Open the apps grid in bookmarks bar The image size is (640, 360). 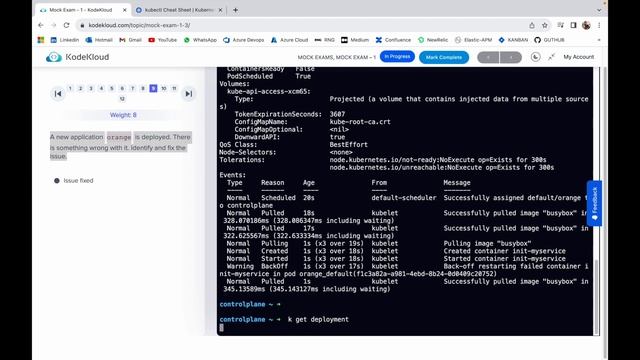(41, 40)
